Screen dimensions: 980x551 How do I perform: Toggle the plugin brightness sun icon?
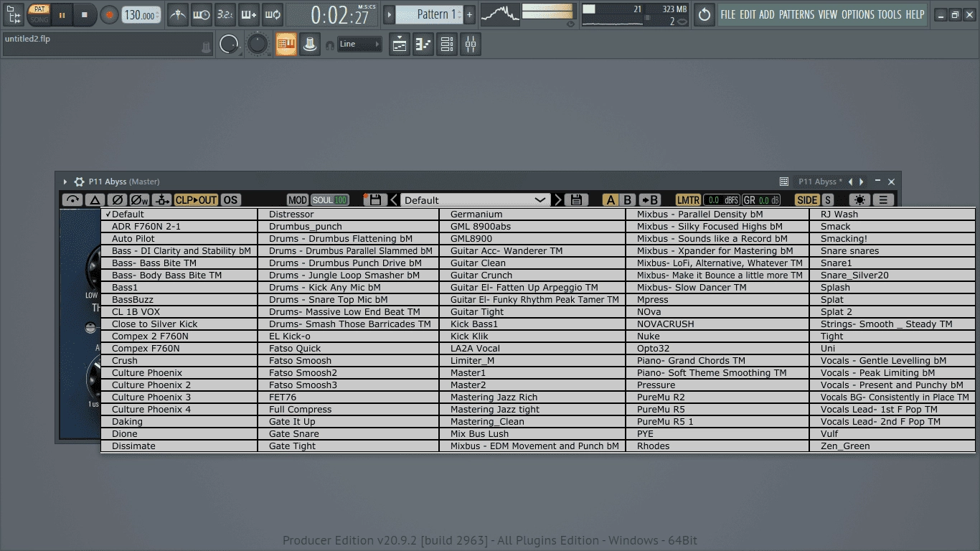(x=859, y=200)
